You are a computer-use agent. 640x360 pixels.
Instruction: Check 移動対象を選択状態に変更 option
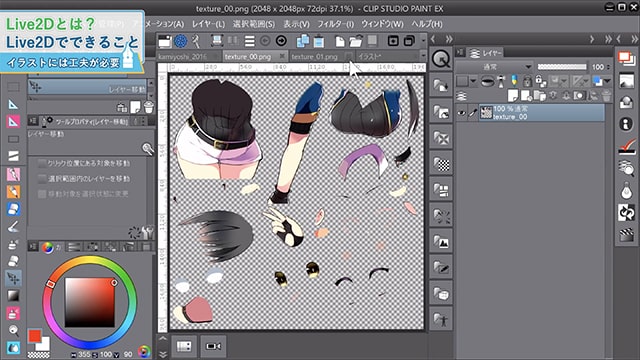tap(42, 194)
